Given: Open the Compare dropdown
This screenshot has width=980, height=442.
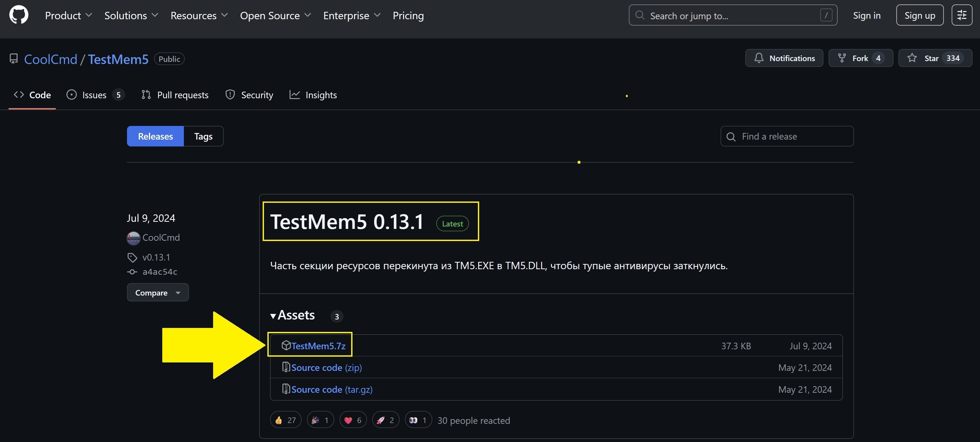Looking at the screenshot, I should (158, 292).
